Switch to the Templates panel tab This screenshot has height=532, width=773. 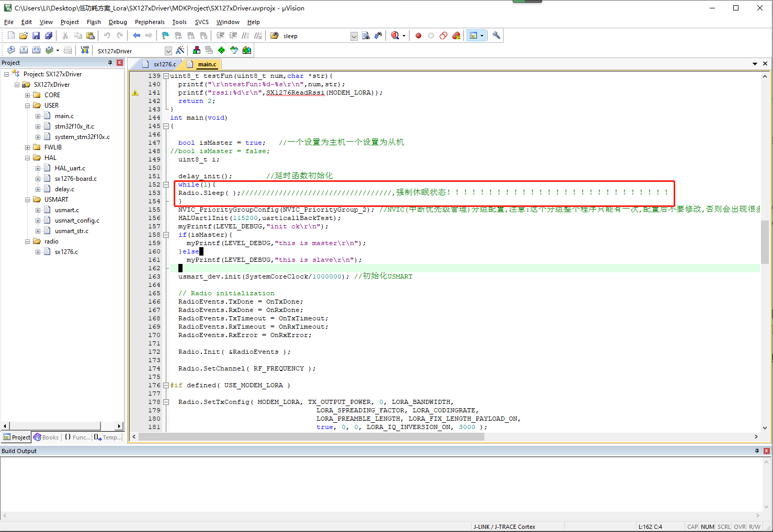[x=108, y=437]
